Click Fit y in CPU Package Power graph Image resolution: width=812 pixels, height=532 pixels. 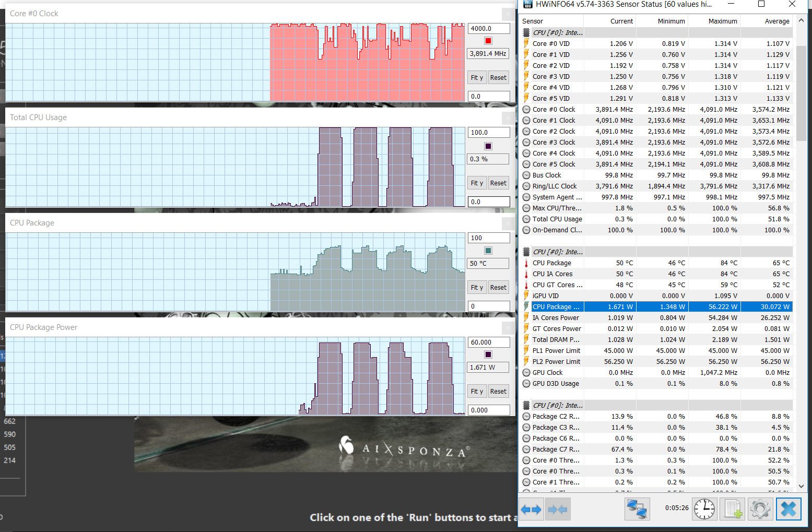point(477,391)
